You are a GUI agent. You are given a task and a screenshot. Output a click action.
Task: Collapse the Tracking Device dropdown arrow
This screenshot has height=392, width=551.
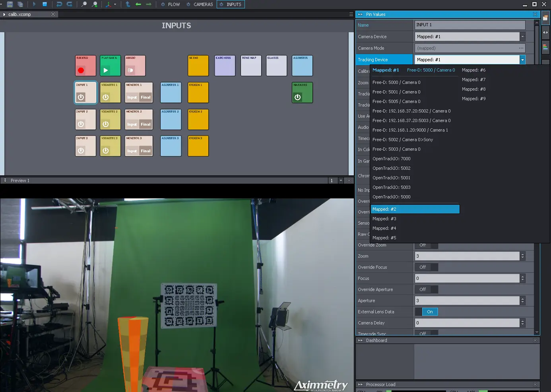522,60
